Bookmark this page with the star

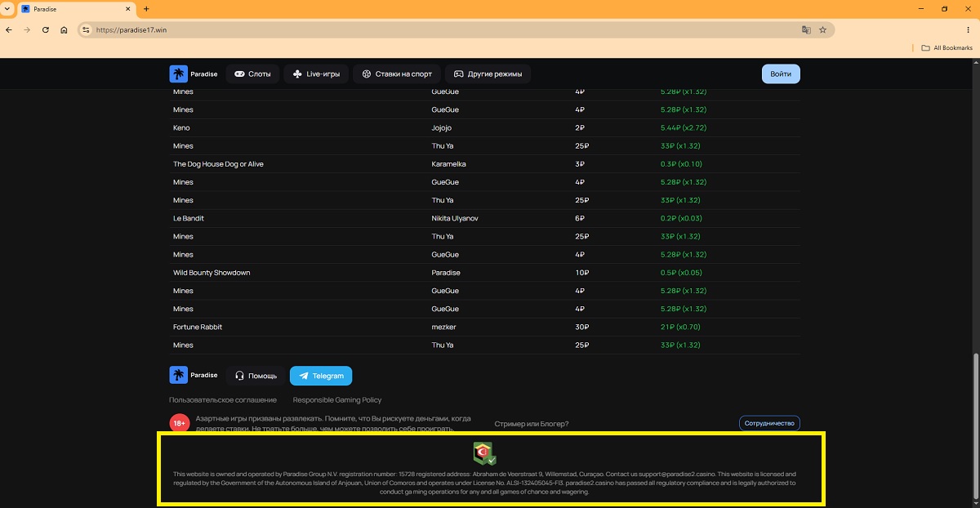[822, 29]
